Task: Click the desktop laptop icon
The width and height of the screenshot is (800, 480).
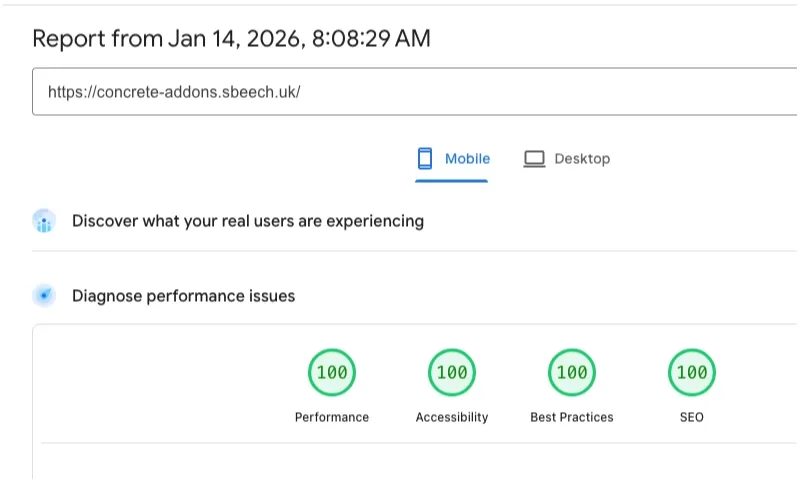Action: click(x=534, y=158)
